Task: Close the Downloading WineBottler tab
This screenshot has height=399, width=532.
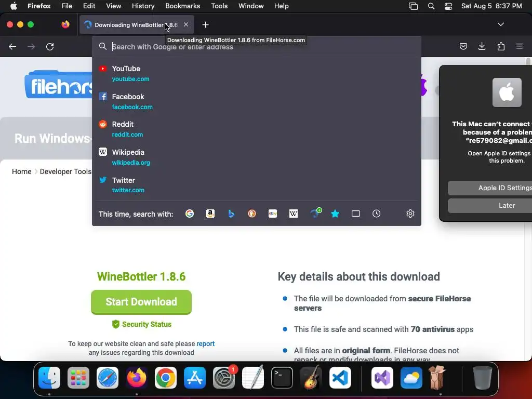Action: pyautogui.click(x=186, y=24)
